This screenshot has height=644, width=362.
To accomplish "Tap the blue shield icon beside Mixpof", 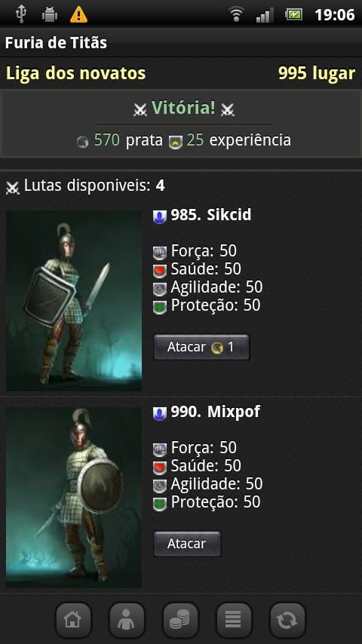I will coord(159,412).
